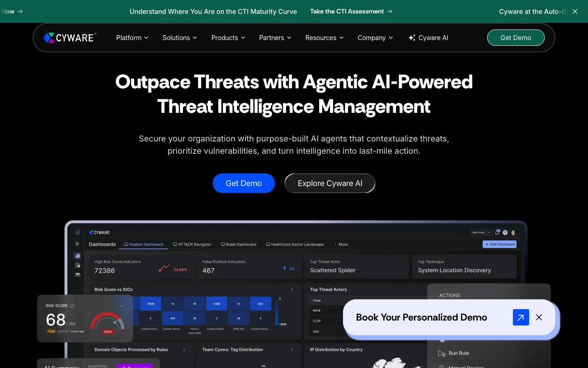
Task: Click the Add Dashboard button
Action: point(499,244)
